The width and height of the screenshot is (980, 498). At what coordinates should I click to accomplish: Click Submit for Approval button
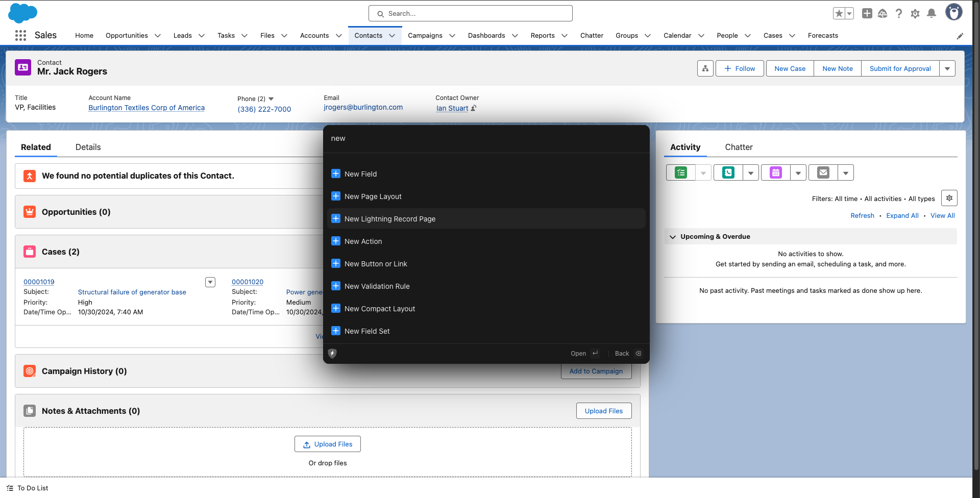click(900, 68)
